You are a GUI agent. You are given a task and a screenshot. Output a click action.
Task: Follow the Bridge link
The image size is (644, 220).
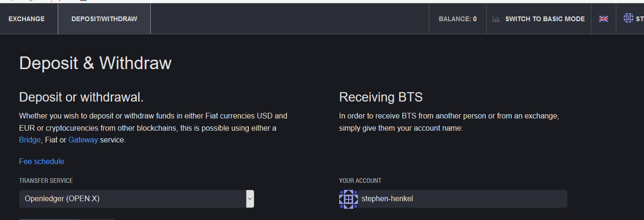pyautogui.click(x=30, y=140)
